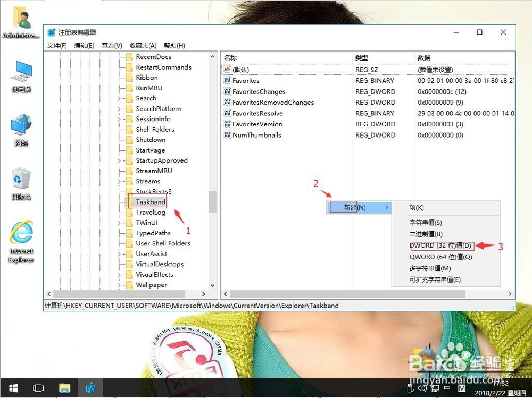Screen dimensions: 532x398
Task: Click the Wallpaper folder icon
Action: pos(129,285)
